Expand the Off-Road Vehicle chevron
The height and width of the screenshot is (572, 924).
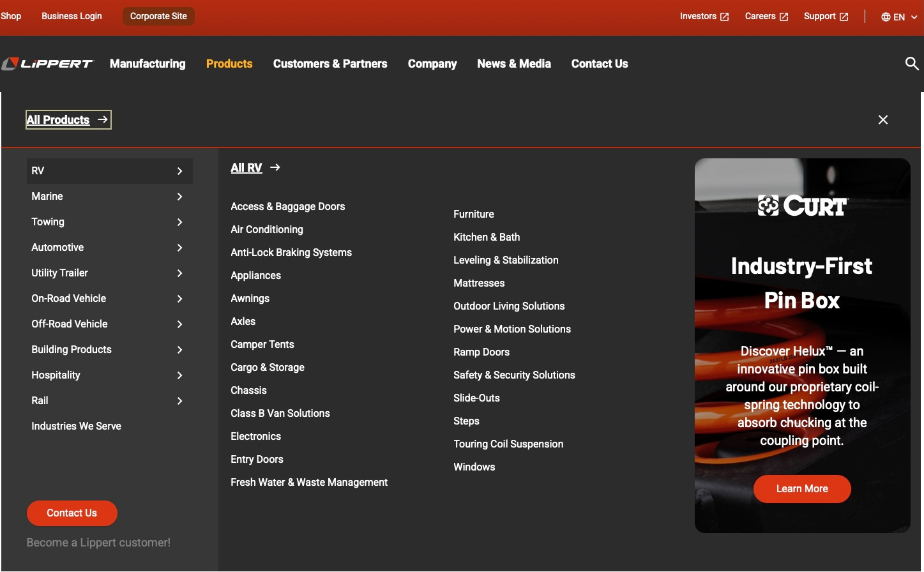click(179, 324)
